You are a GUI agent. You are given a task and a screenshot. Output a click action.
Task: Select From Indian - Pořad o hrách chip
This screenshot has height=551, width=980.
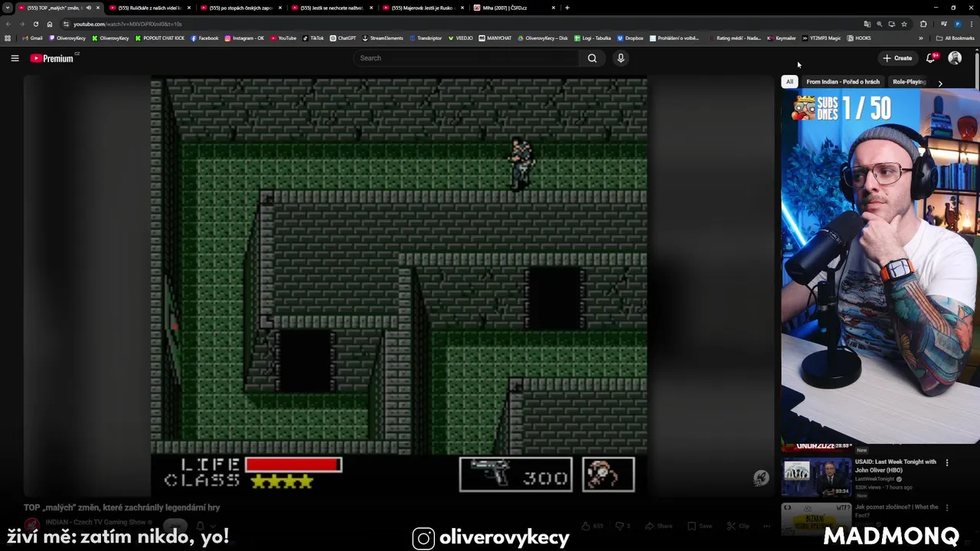click(843, 82)
